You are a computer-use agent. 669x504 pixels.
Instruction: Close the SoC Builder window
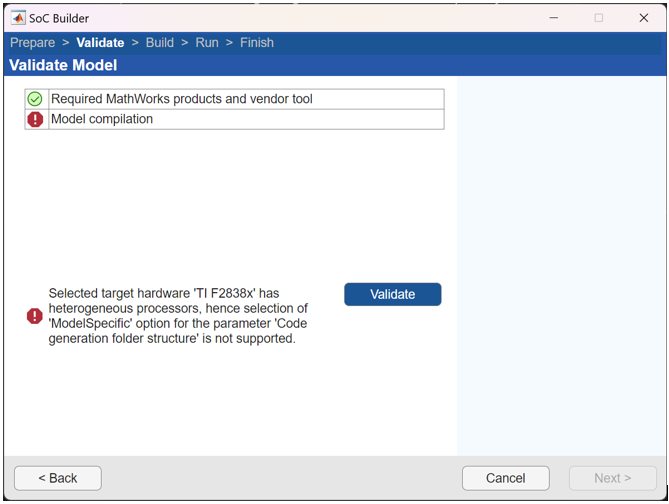click(x=644, y=18)
